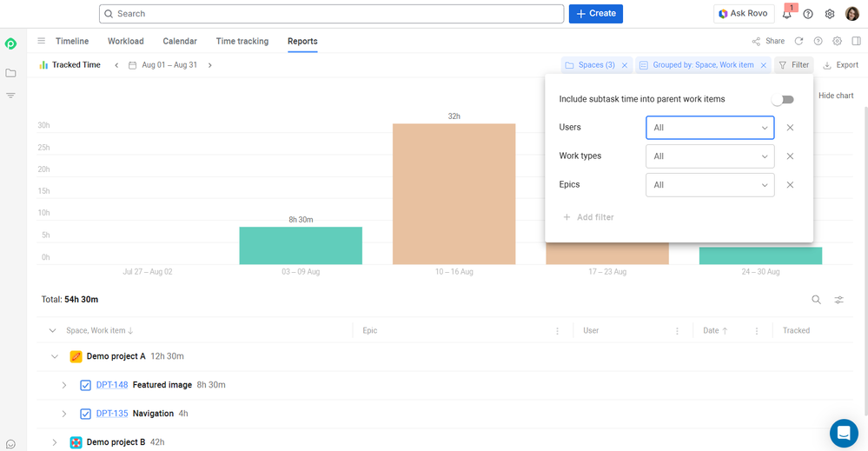The width and height of the screenshot is (868, 451).
Task: Click the Filter button
Action: (x=794, y=65)
